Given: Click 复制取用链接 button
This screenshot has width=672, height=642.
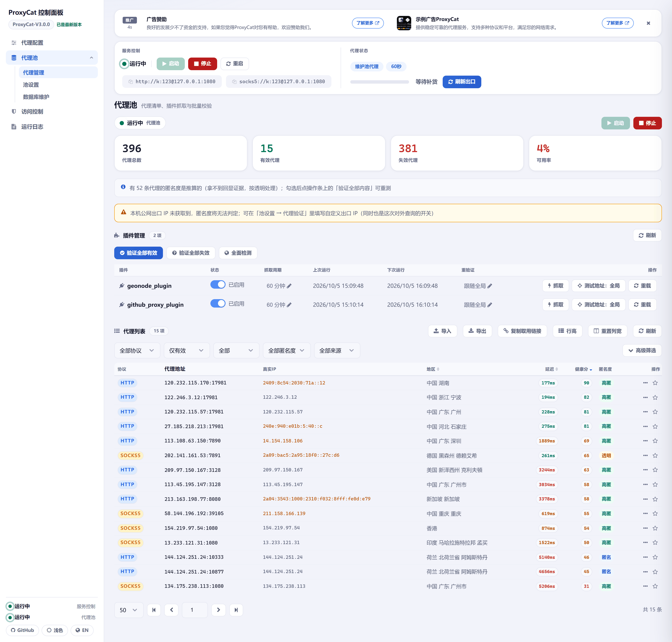Looking at the screenshot, I should [x=522, y=331].
